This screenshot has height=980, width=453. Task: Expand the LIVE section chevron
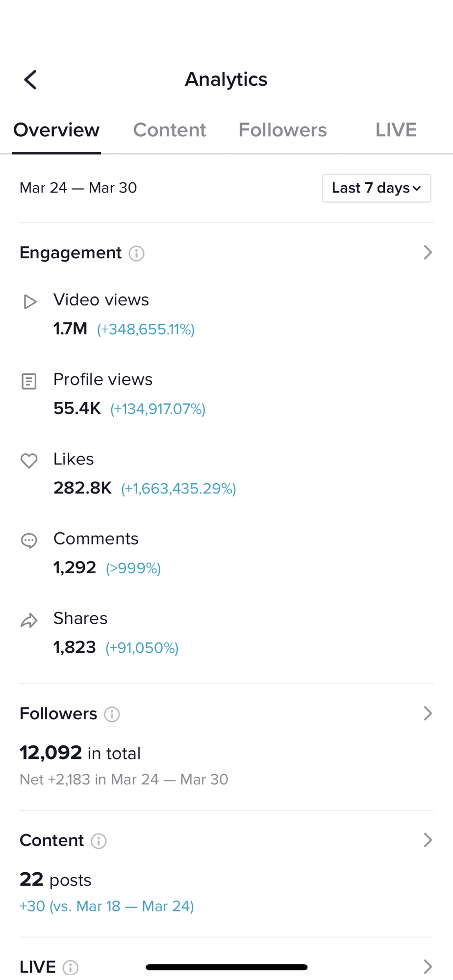428,966
